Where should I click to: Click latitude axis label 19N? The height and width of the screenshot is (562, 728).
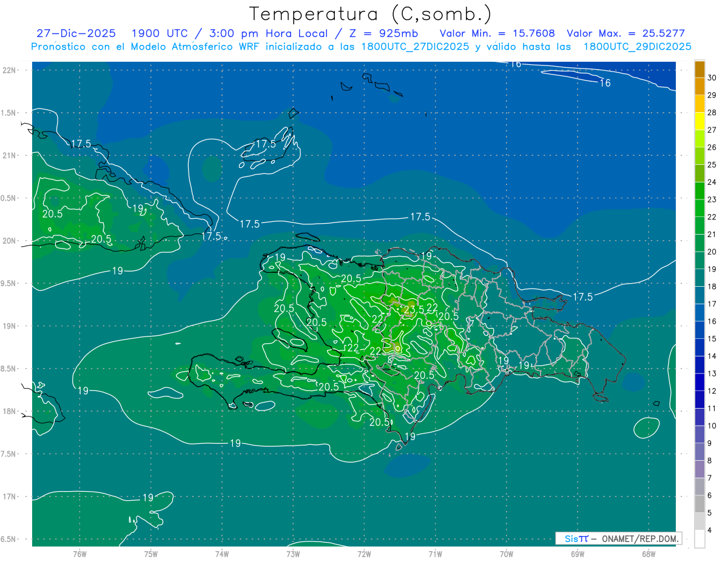point(9,326)
